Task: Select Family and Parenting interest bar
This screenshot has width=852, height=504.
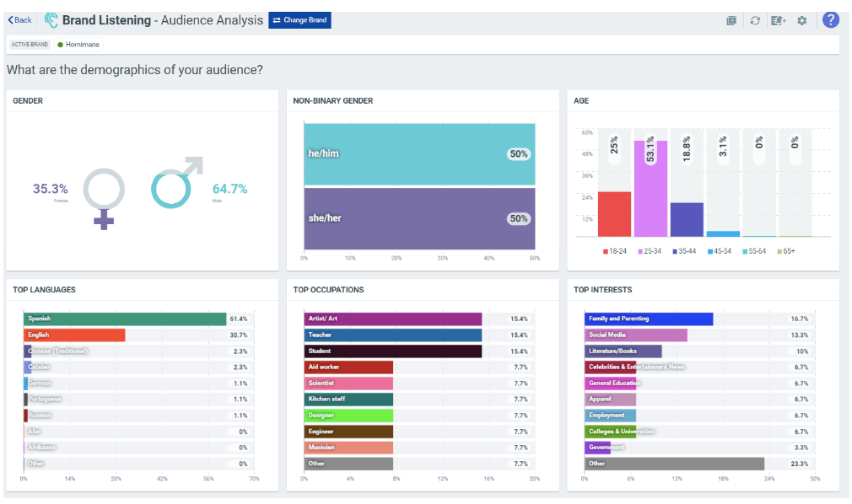Action: [x=649, y=319]
